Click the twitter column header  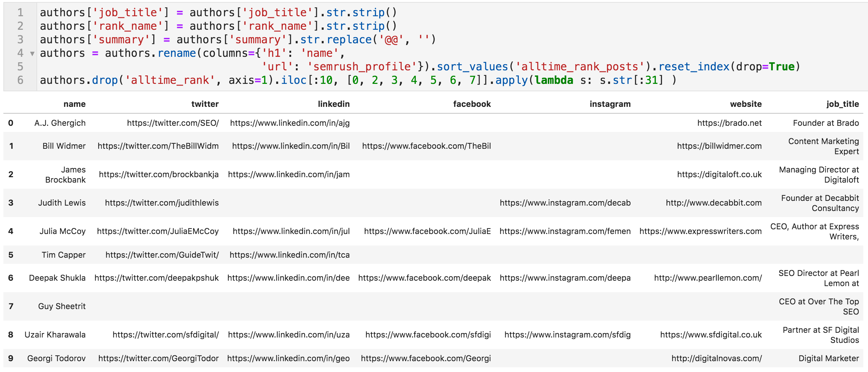click(205, 104)
